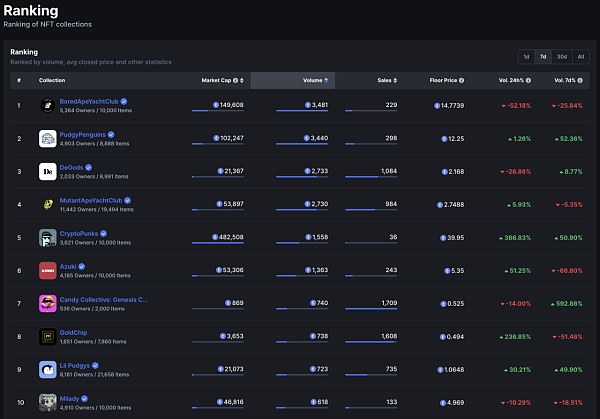
Task: Click the PudgyPenguins collection avatar
Action: (48, 138)
